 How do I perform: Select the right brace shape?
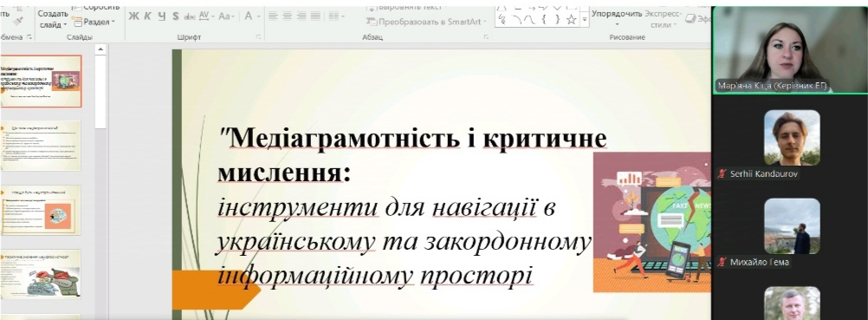[558, 19]
